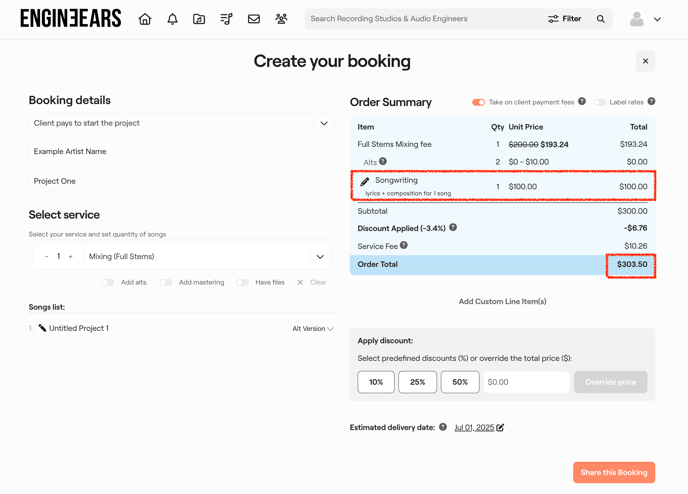The image size is (688, 494).
Task: Open the community people icon
Action: coord(281,19)
